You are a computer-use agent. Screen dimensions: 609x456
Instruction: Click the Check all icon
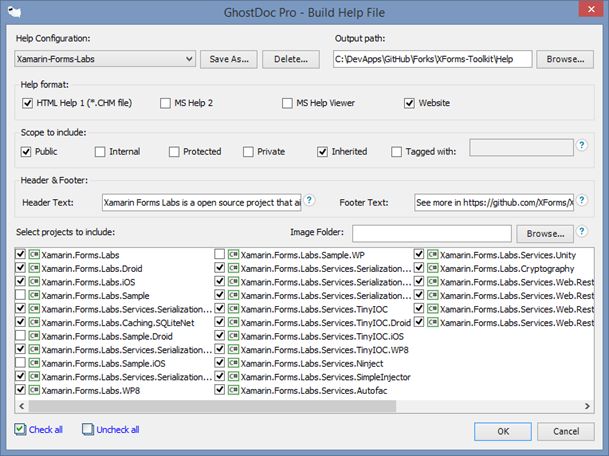click(21, 430)
